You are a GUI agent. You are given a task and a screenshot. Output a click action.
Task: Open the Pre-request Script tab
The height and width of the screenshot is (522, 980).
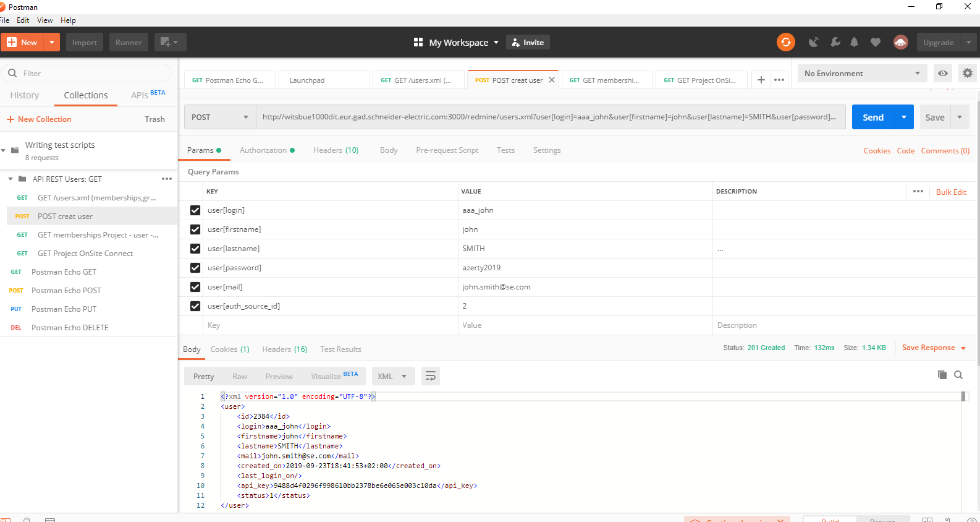[x=447, y=150]
